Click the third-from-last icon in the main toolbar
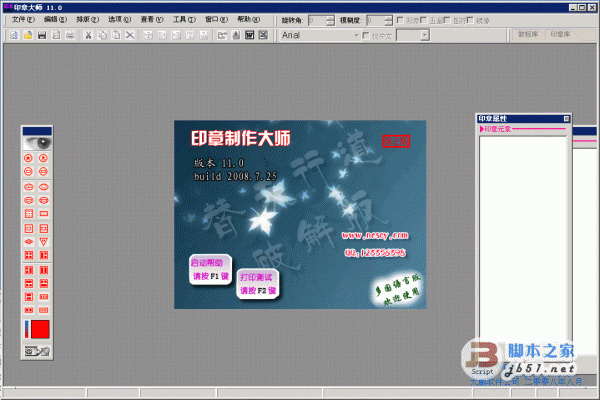Screen dimensions: 600x400 [236, 35]
